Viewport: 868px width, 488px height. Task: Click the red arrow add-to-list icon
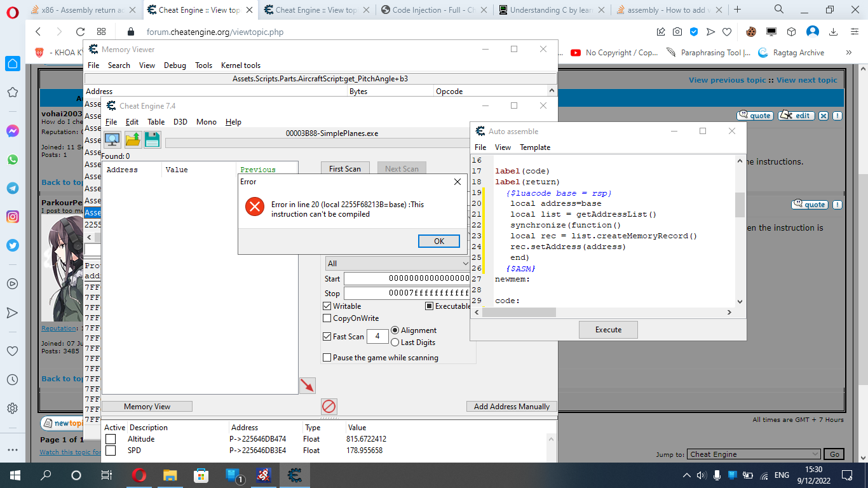point(308,385)
